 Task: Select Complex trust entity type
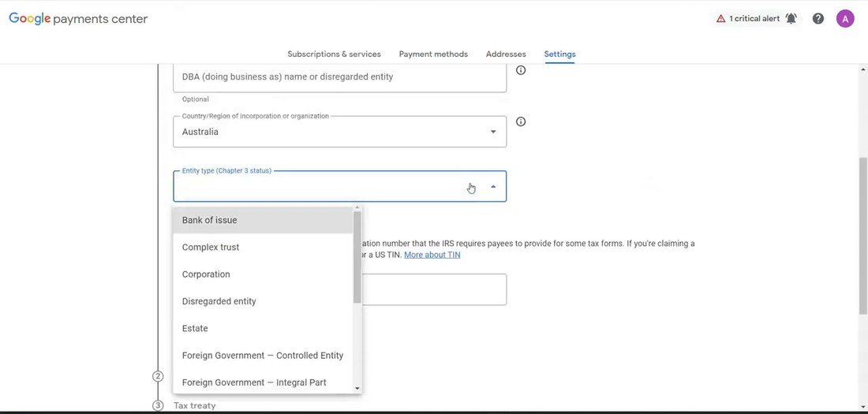[x=263, y=248]
